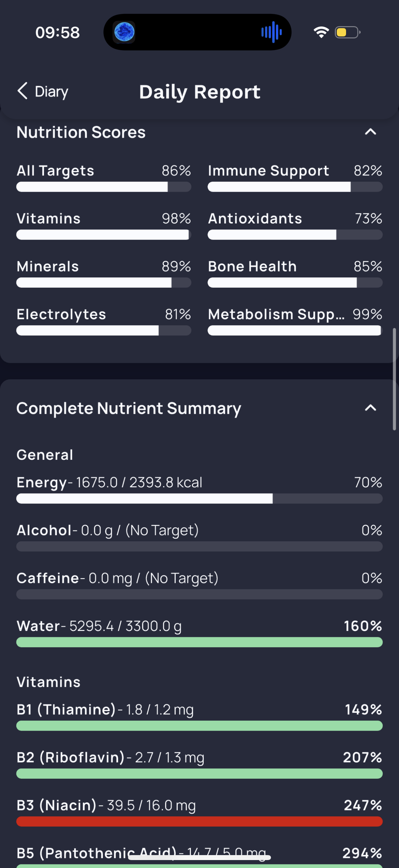Tap the back chevron beside Diary

(x=22, y=91)
